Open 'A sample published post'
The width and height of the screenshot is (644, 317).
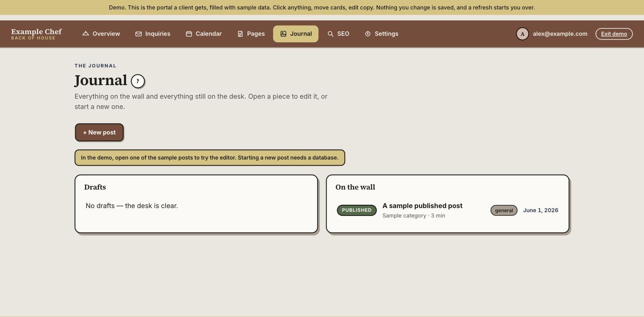point(422,206)
